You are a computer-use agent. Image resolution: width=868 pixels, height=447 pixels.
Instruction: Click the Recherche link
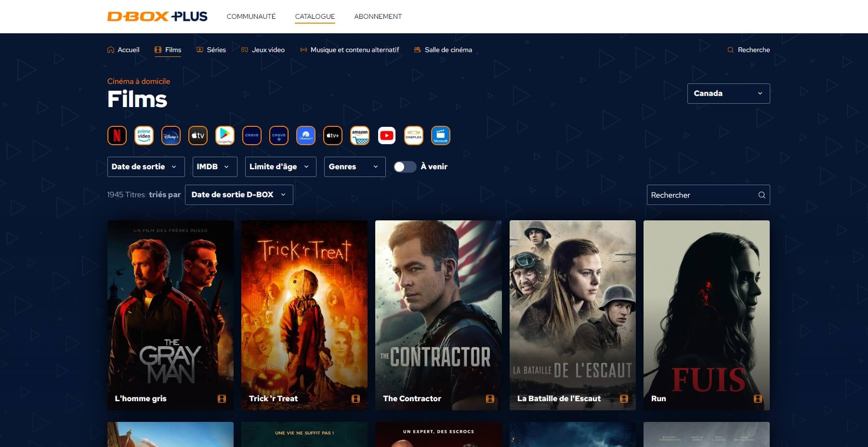(x=749, y=50)
